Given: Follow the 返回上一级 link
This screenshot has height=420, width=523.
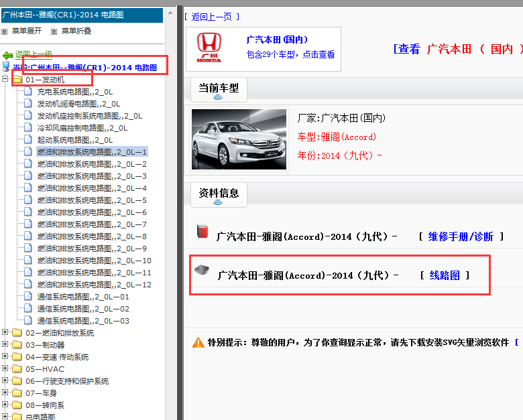Looking at the screenshot, I should [x=34, y=54].
